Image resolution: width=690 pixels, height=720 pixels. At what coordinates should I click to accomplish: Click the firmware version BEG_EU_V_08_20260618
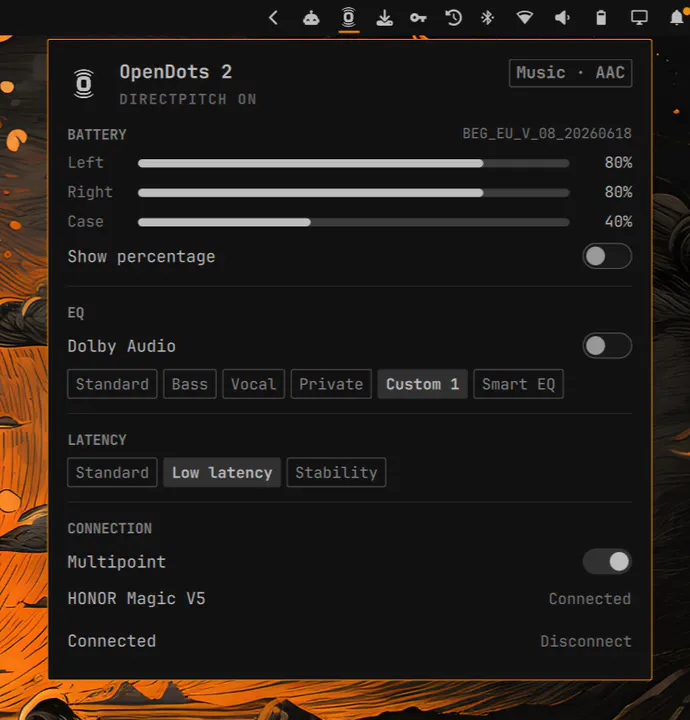547,134
